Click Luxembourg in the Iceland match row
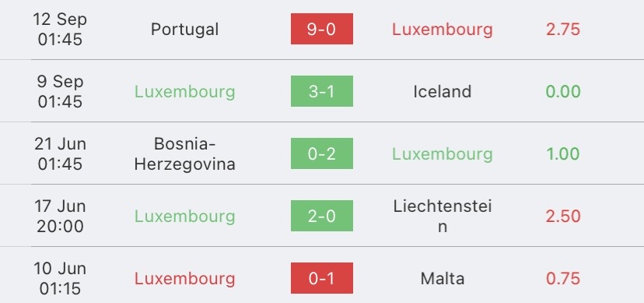 (185, 92)
